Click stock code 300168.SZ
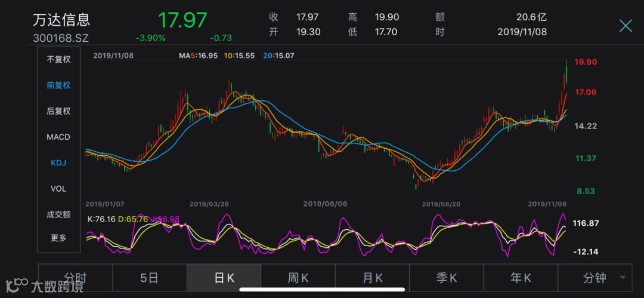The width and height of the screenshot is (644, 298). point(61,39)
